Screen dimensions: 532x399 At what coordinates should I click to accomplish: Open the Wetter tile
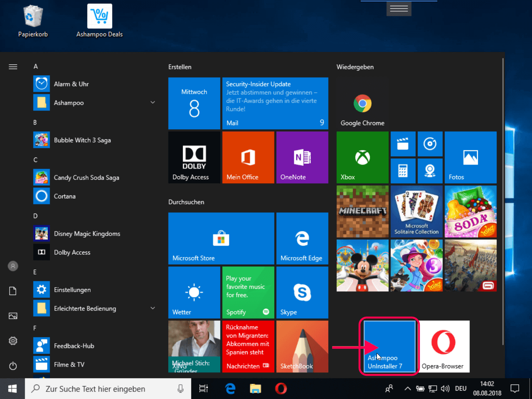(194, 293)
